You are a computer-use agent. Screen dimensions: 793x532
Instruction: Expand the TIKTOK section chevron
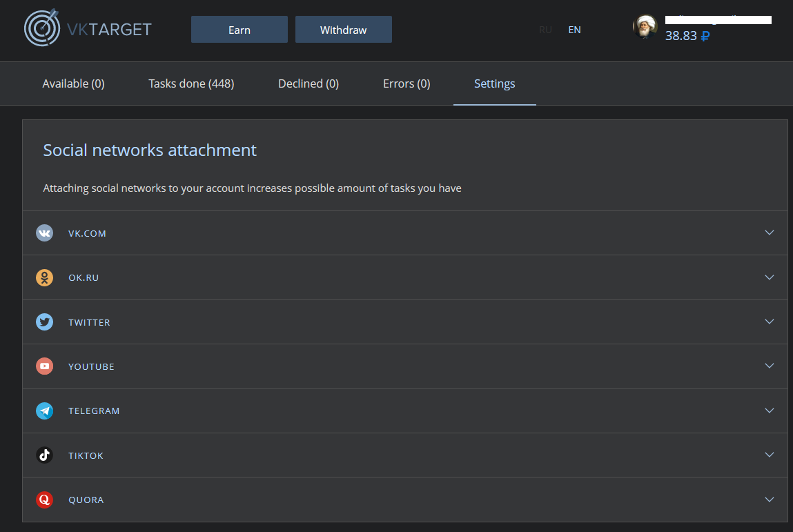pos(770,455)
